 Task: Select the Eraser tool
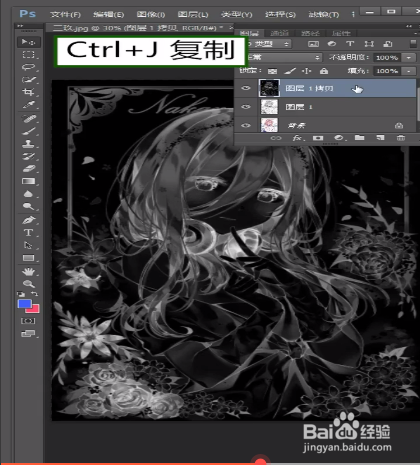[x=28, y=169]
